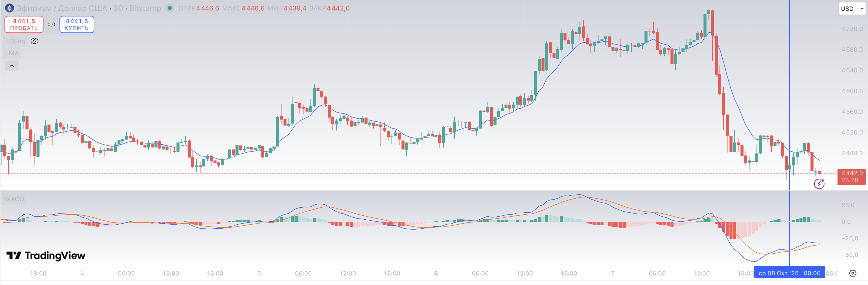
Task: Click the КУПИТЬ buy button
Action: [77, 24]
